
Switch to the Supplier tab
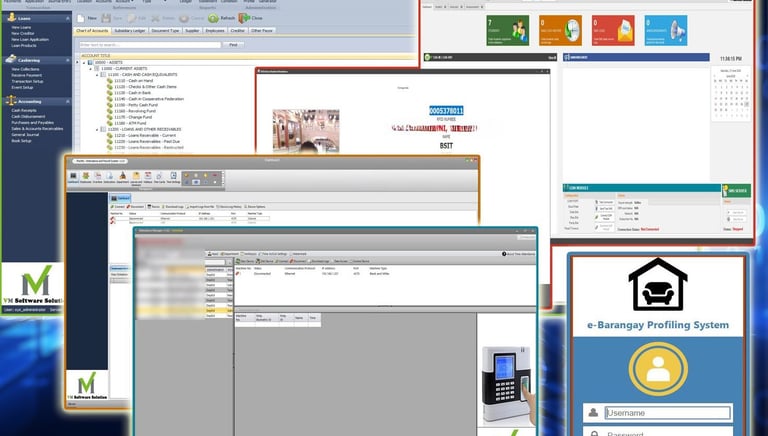(192, 30)
